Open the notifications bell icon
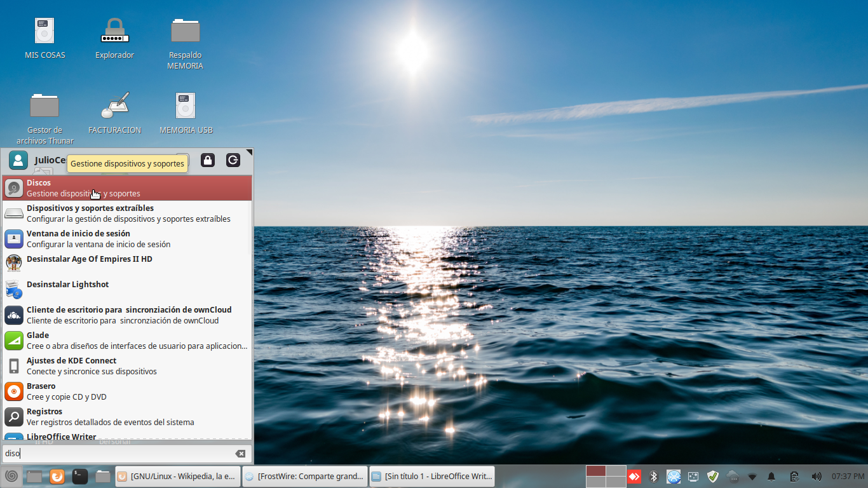Screen dimensions: 868x488 click(x=771, y=476)
